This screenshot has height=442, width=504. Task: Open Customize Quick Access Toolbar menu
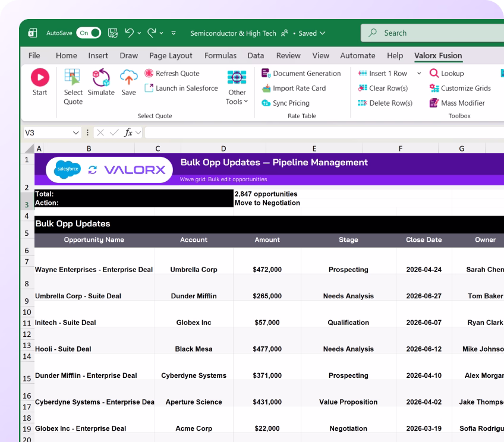174,33
